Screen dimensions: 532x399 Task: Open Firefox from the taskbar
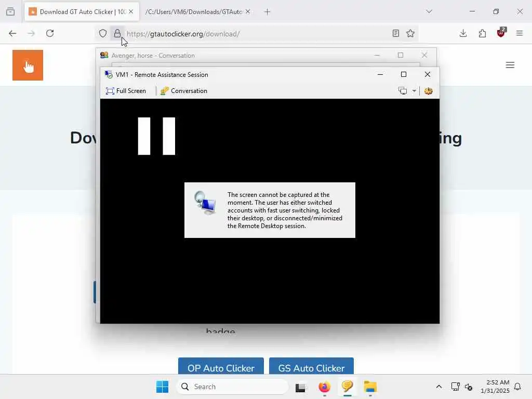(x=324, y=387)
